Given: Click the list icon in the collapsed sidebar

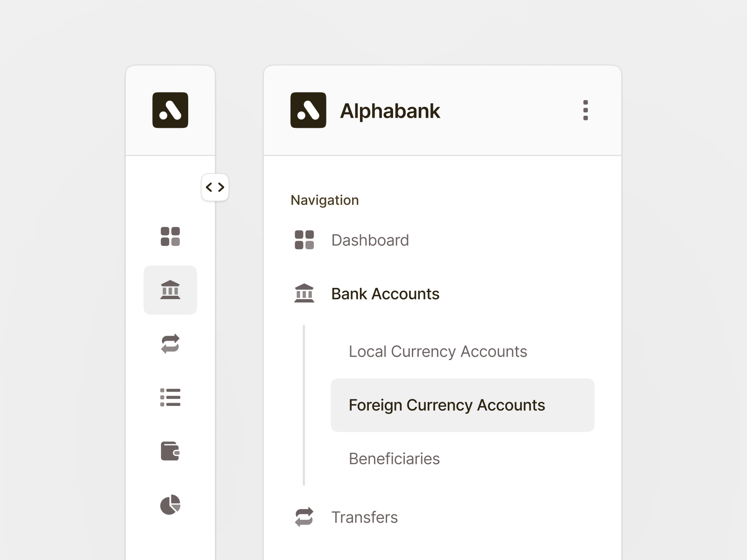Looking at the screenshot, I should [x=170, y=397].
